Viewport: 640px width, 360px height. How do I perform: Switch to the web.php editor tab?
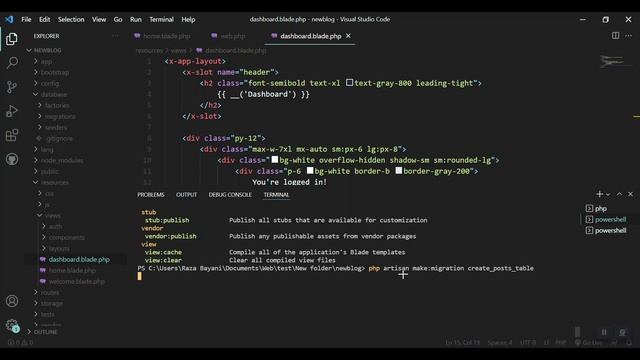coord(233,36)
